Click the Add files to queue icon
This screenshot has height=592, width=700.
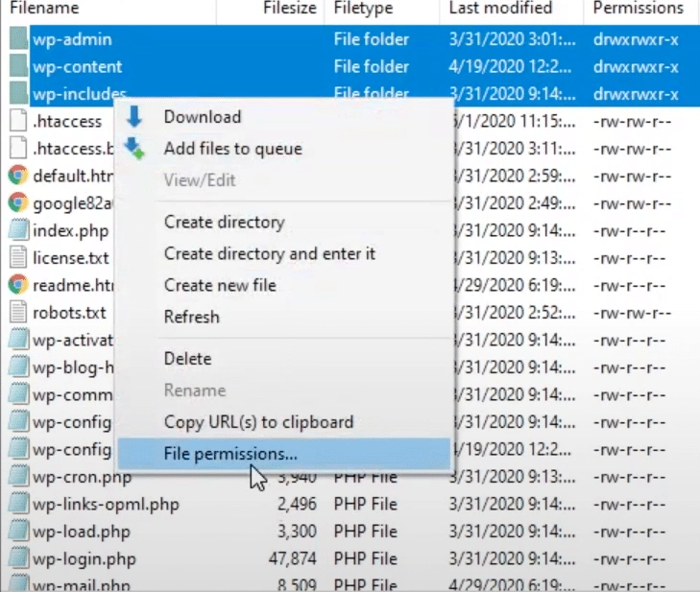tap(133, 149)
